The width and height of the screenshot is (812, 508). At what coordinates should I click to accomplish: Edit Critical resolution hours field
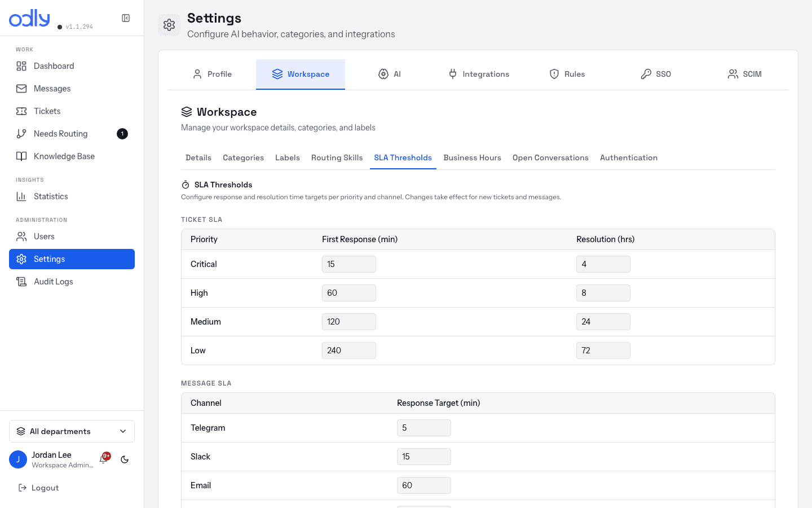coord(603,264)
